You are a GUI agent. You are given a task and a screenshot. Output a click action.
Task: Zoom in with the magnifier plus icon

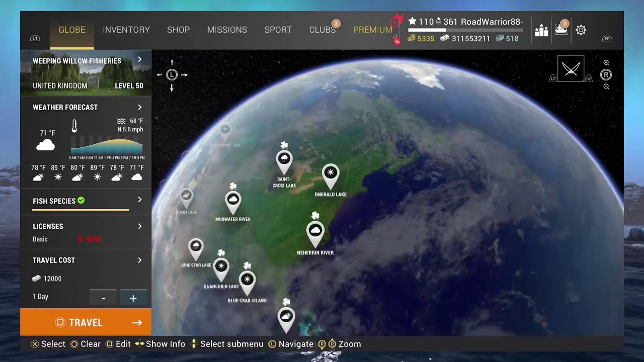coord(606,63)
